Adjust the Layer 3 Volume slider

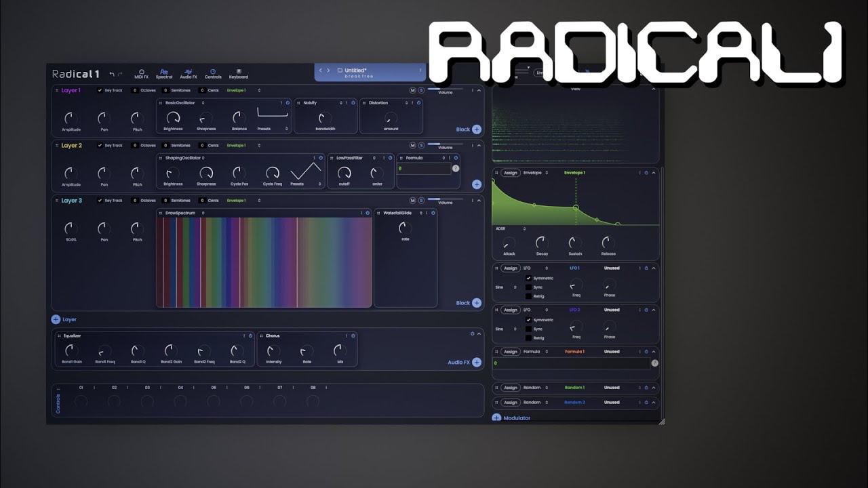coord(445,199)
